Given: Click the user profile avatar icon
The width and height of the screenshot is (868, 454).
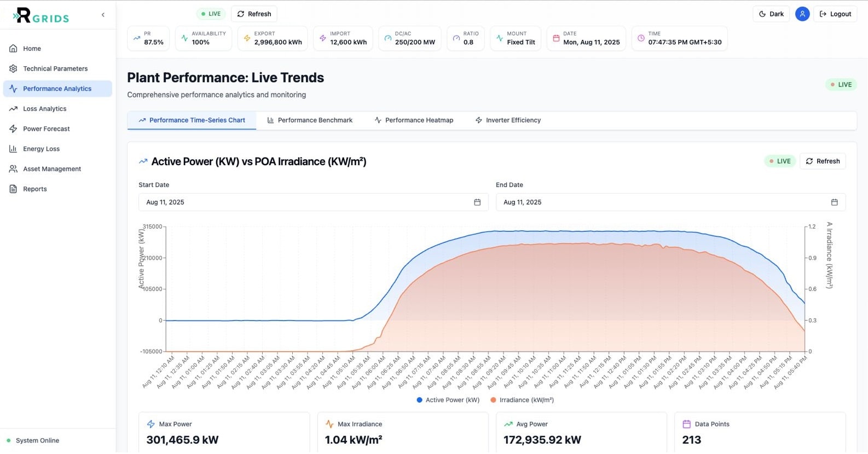Looking at the screenshot, I should [802, 14].
